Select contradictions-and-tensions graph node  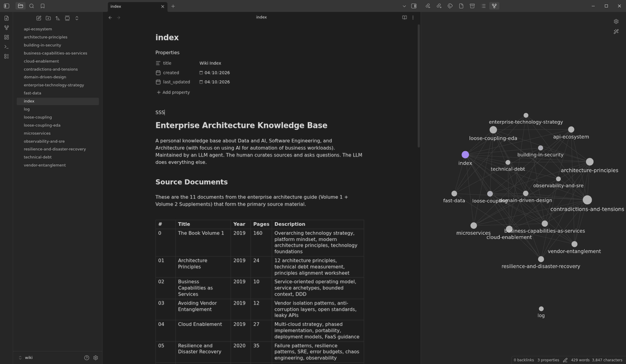coord(587,200)
